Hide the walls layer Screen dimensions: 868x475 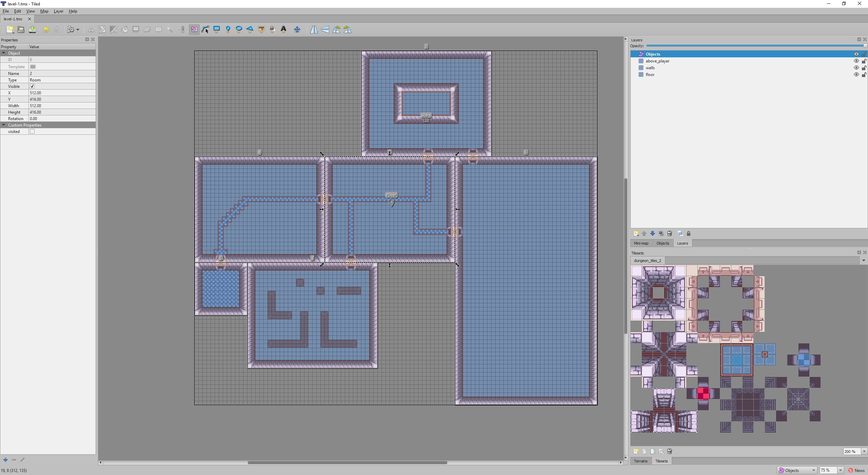[856, 68]
